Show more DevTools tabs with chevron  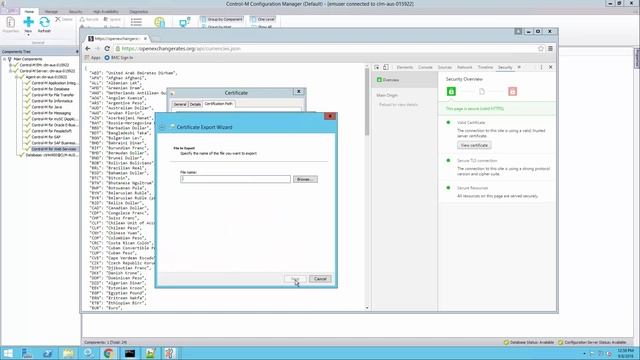click(x=519, y=67)
